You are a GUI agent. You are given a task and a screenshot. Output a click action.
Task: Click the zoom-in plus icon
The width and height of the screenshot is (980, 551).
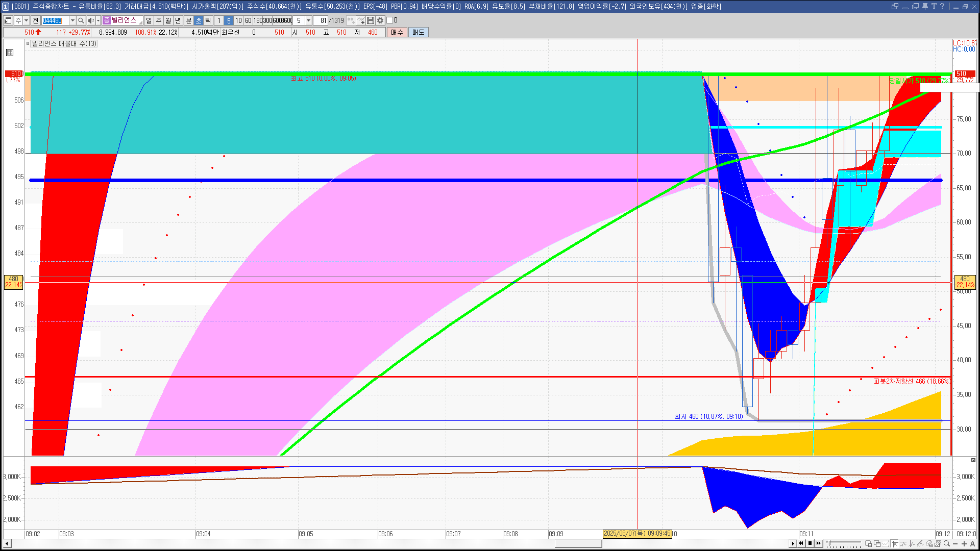point(964,544)
